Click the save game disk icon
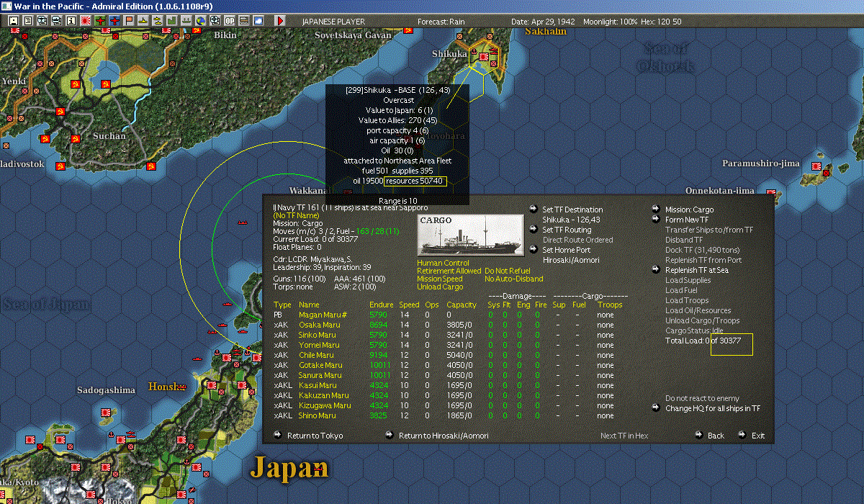 [x=13, y=21]
